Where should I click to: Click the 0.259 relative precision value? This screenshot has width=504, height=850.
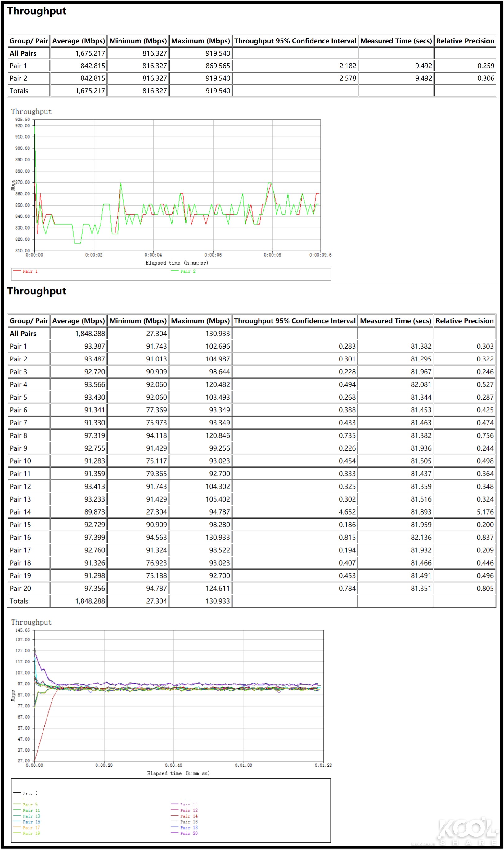[x=486, y=66]
